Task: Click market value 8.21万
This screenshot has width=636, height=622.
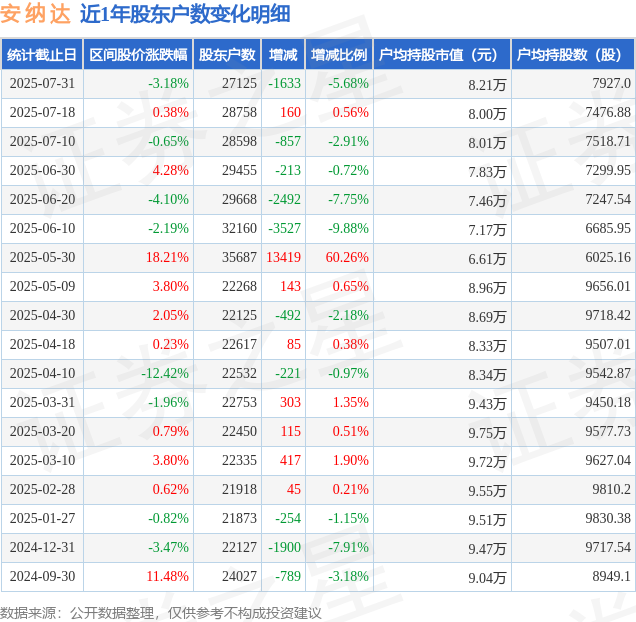Action: tap(487, 85)
